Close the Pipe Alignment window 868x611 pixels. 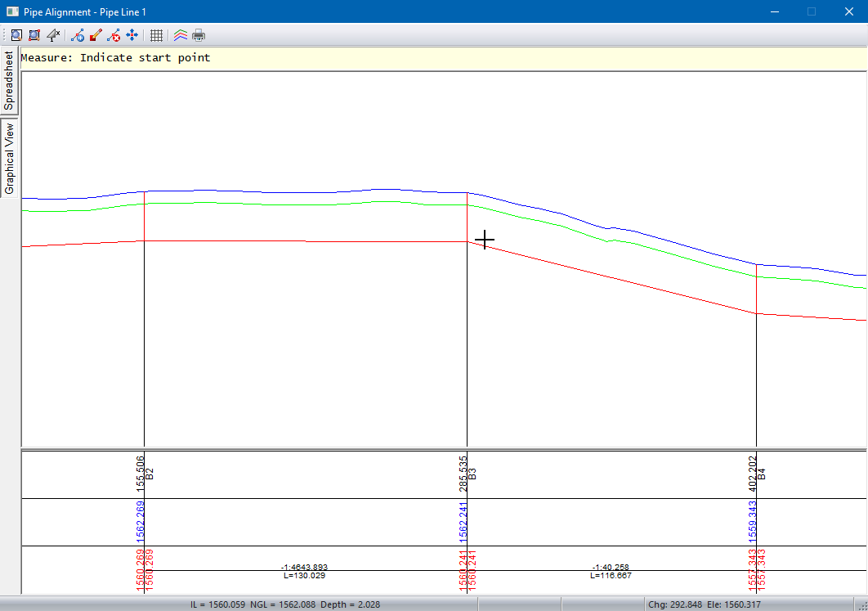click(x=849, y=12)
